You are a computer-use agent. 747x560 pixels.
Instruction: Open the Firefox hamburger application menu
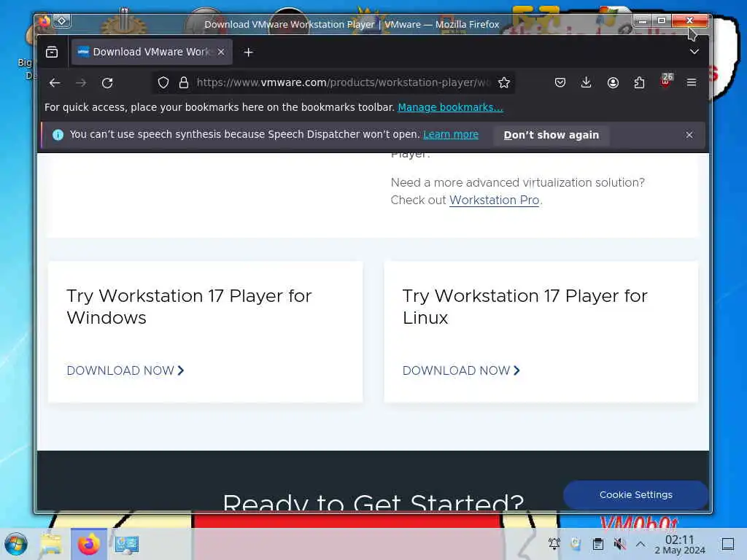point(692,83)
